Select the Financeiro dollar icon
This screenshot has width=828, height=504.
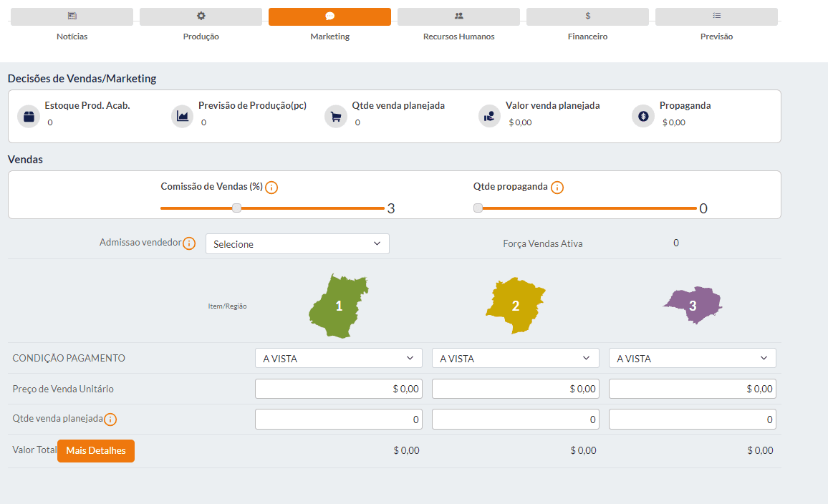(x=587, y=16)
